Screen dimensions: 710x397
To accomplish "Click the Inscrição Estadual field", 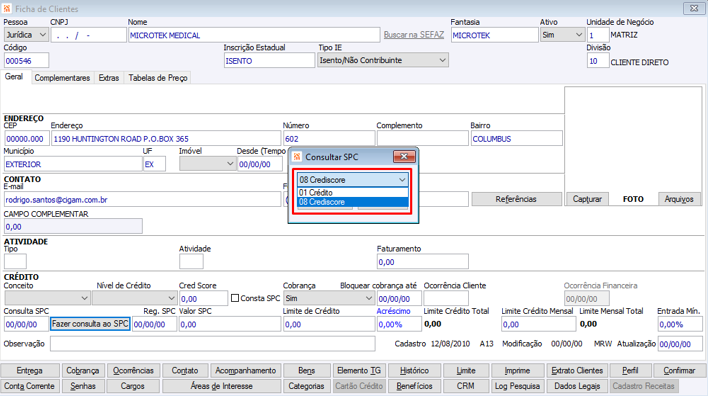I will 269,60.
